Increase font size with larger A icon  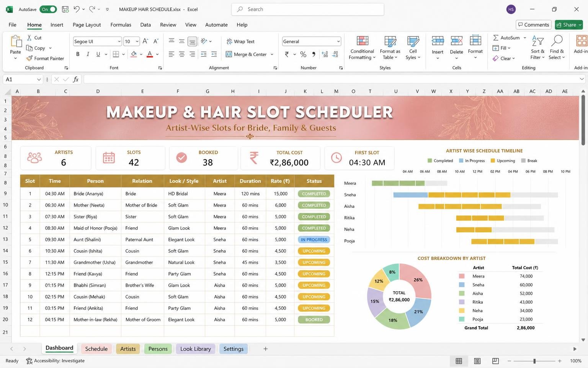tap(145, 41)
